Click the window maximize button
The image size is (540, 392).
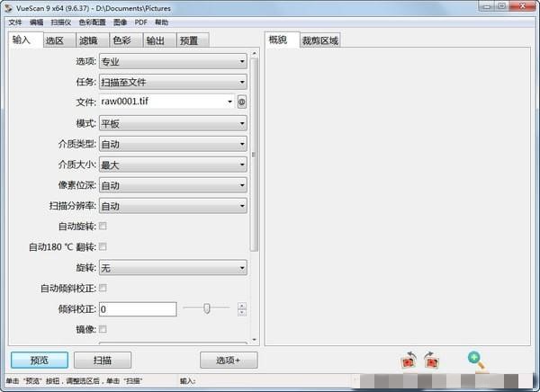tap(502, 6)
